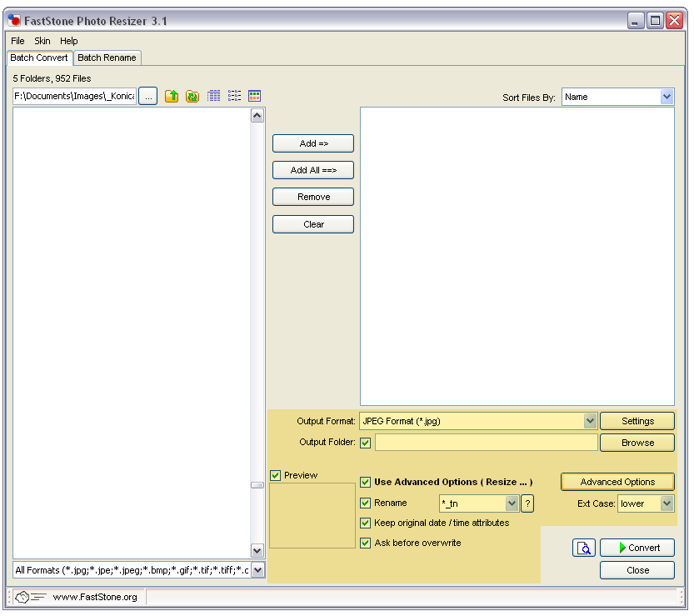Open the Skin menu
This screenshot has width=694, height=616.
click(42, 41)
